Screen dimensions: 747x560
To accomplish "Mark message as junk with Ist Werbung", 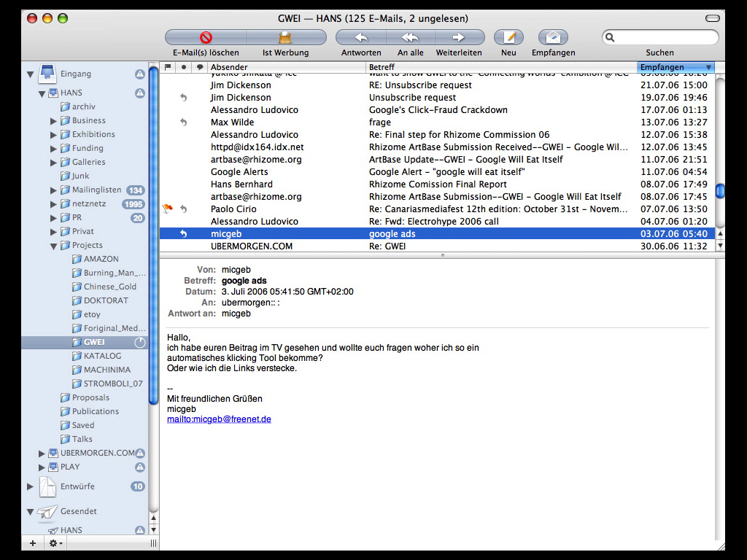I will pos(285,37).
